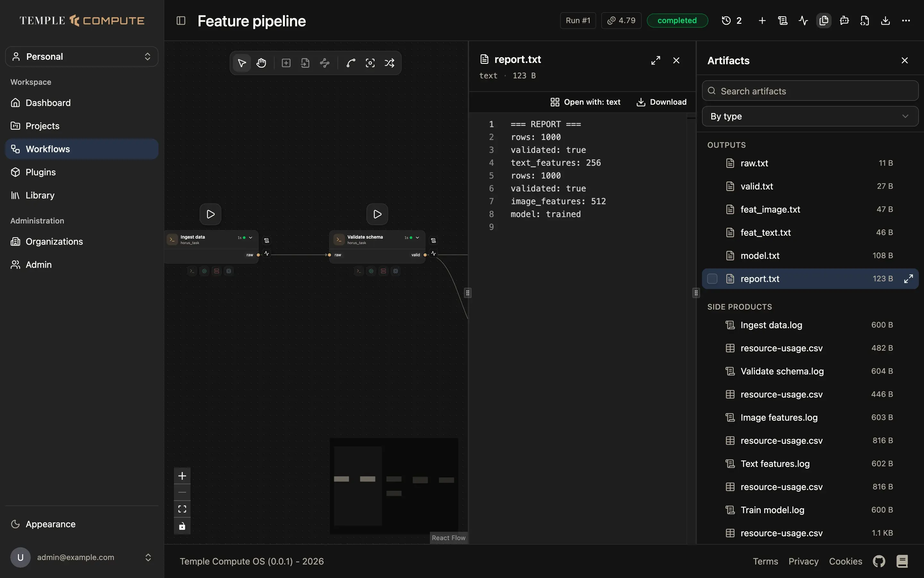The image size is (924, 578).
Task: Open the more options ellipsis menu
Action: (x=906, y=21)
